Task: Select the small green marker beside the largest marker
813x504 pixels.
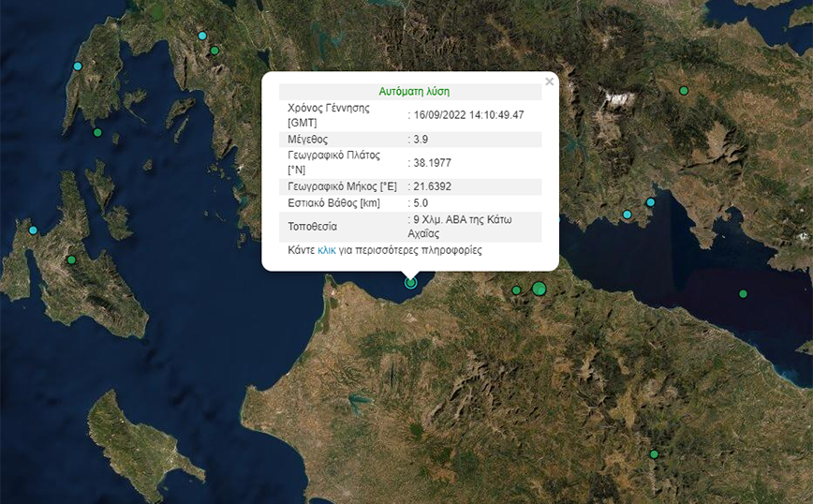Action: tap(516, 290)
